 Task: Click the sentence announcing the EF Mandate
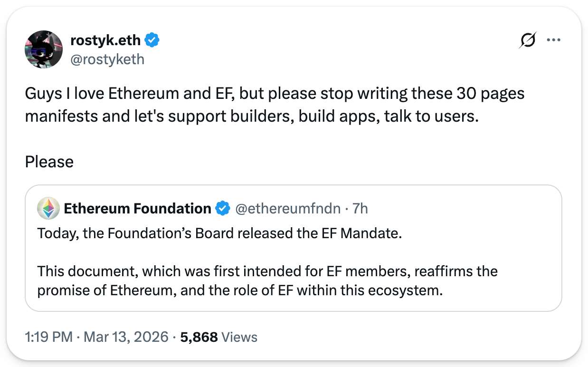click(219, 233)
